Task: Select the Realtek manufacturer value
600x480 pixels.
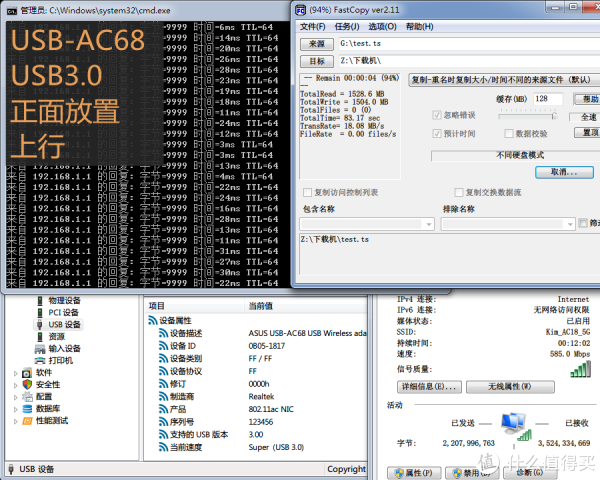Action: pos(261,397)
